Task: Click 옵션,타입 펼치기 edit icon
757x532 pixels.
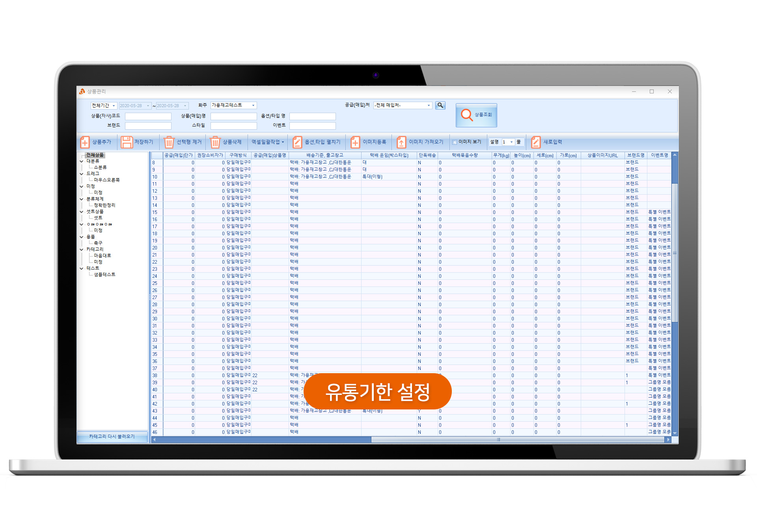Action: point(297,142)
